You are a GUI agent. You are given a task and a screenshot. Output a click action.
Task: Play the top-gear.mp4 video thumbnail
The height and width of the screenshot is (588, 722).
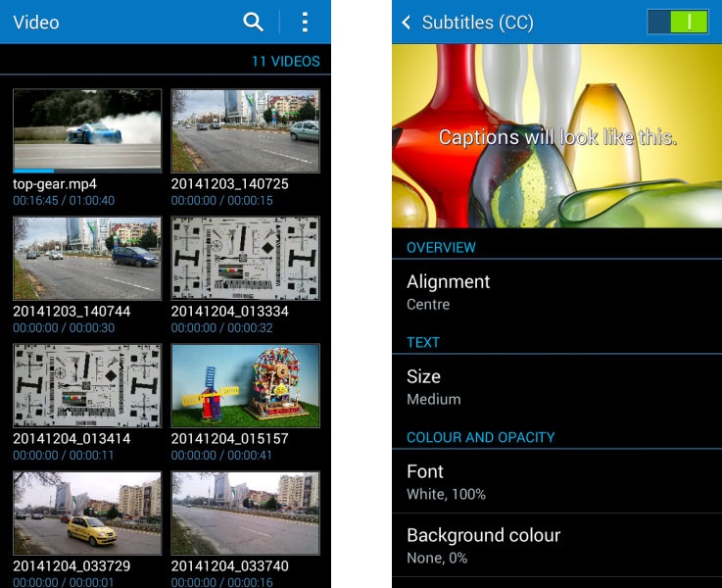(87, 130)
